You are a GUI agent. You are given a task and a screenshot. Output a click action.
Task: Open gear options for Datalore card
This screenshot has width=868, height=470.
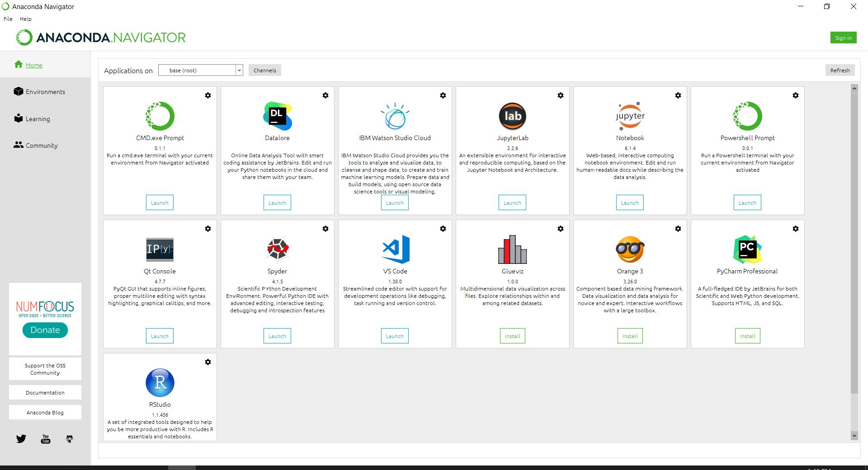[325, 95]
